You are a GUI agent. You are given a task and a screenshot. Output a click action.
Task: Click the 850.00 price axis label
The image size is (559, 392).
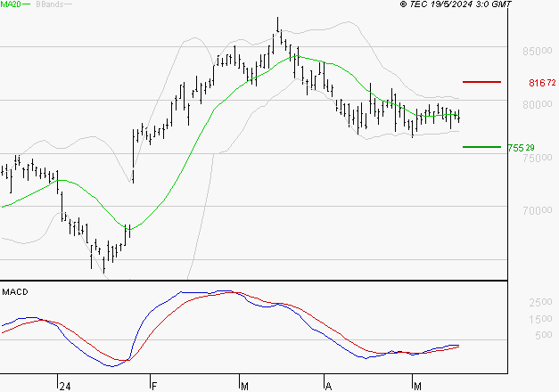pos(538,51)
